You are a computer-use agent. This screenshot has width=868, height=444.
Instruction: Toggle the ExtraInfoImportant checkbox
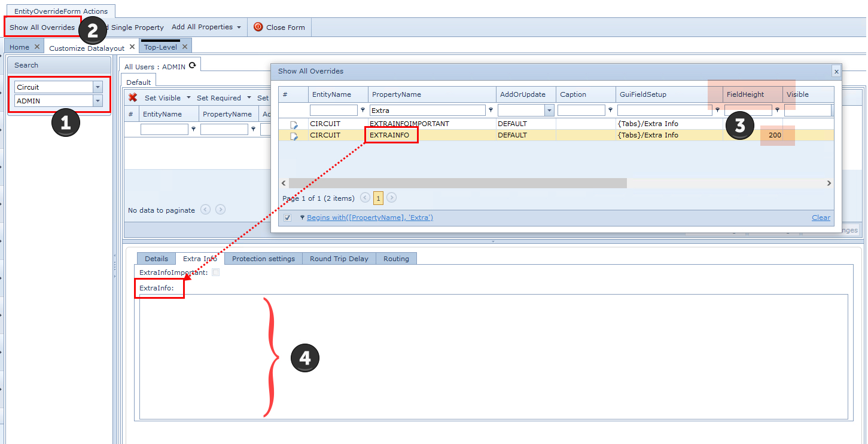[216, 272]
